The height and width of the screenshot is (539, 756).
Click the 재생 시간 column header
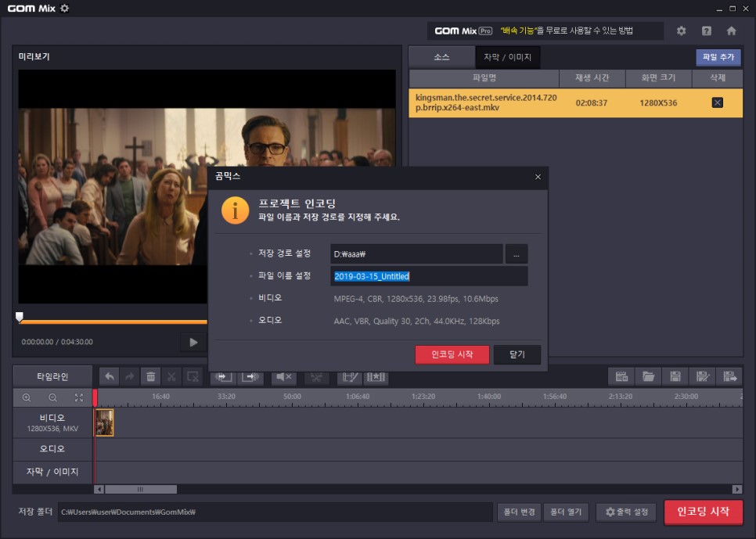(592, 78)
